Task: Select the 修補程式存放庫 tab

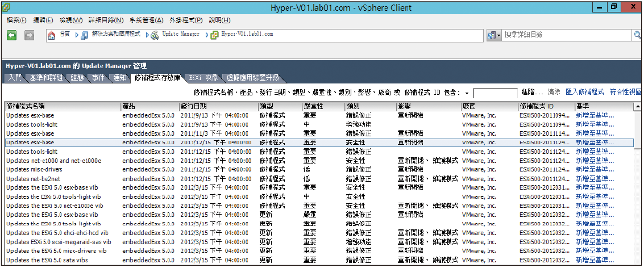Action: (157, 78)
